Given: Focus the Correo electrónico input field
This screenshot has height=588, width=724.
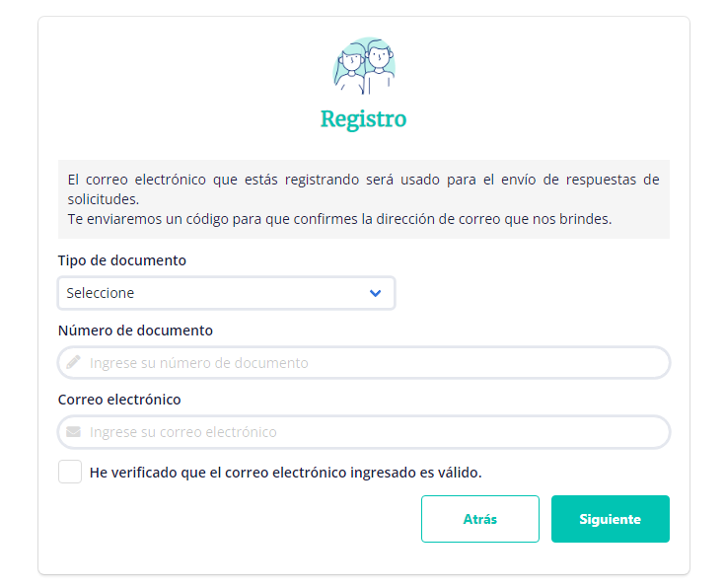Looking at the screenshot, I should pyautogui.click(x=364, y=432).
